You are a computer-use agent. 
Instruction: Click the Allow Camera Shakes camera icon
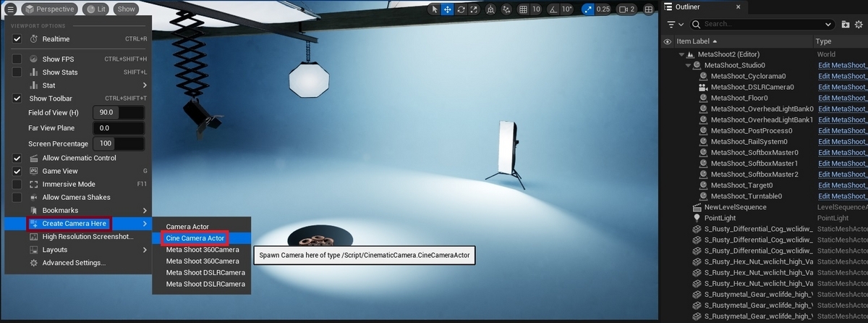coord(35,197)
